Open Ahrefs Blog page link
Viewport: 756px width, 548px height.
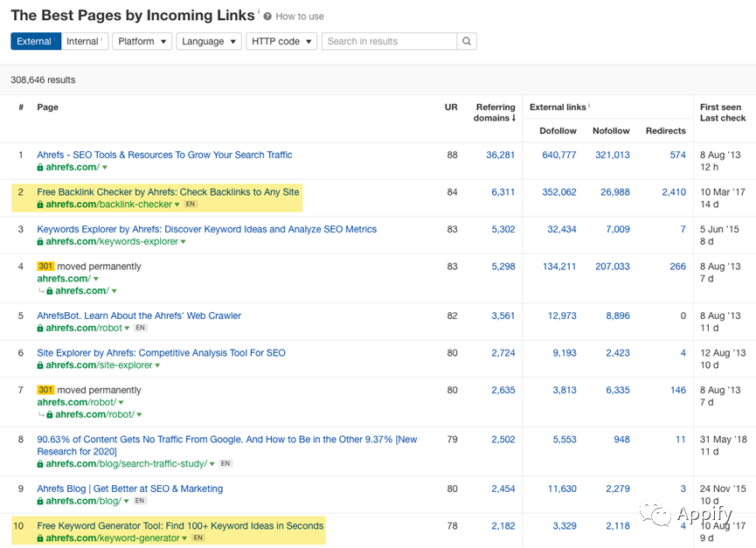pyautogui.click(x=129, y=489)
